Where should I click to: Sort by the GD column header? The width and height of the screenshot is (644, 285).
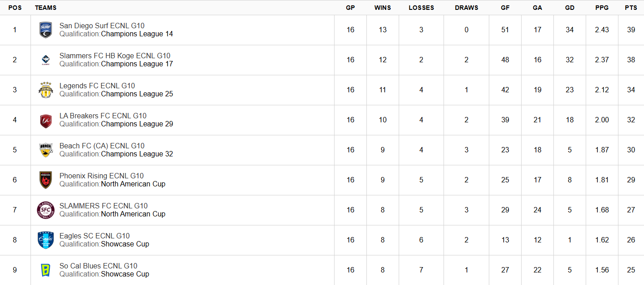pyautogui.click(x=570, y=8)
